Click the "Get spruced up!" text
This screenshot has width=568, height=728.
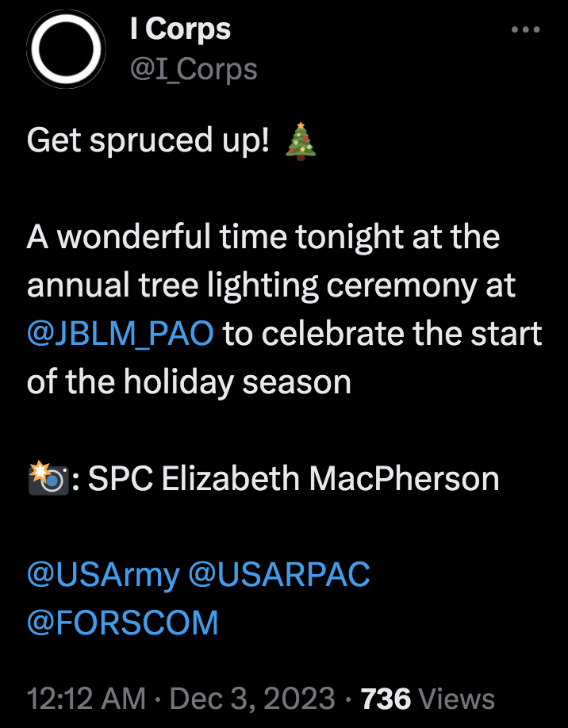[x=148, y=141]
